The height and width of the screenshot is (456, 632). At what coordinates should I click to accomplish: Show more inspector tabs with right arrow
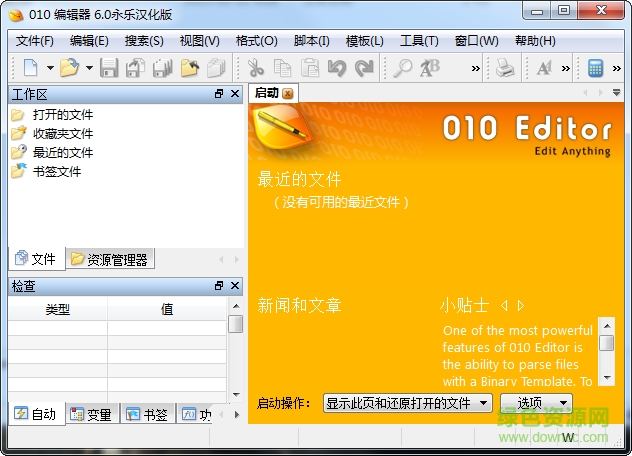coord(237,414)
